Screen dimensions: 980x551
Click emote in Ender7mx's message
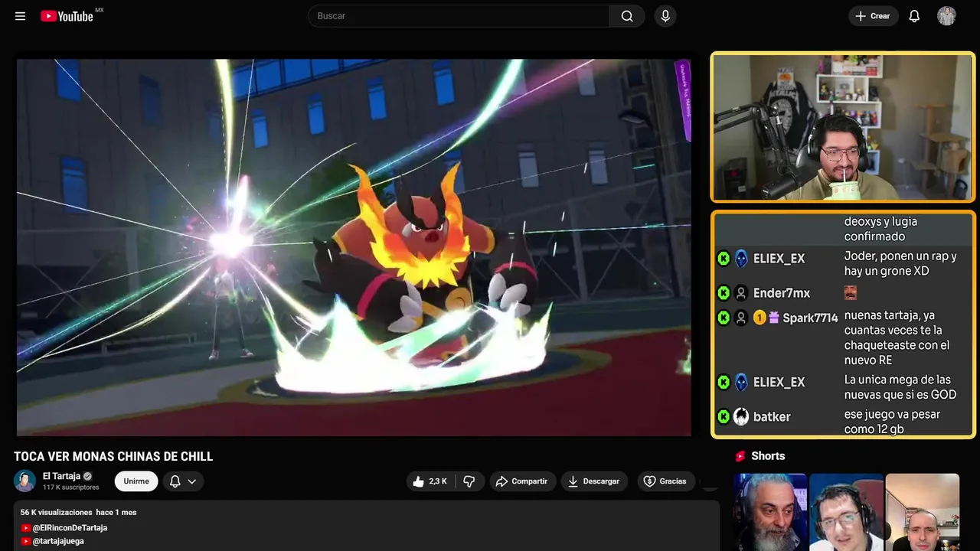(850, 293)
